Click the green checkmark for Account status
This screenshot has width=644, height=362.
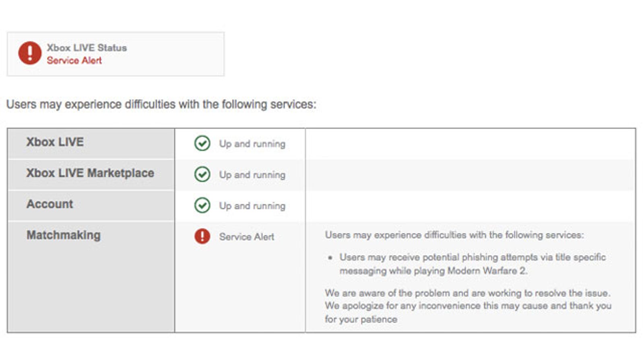pos(202,205)
